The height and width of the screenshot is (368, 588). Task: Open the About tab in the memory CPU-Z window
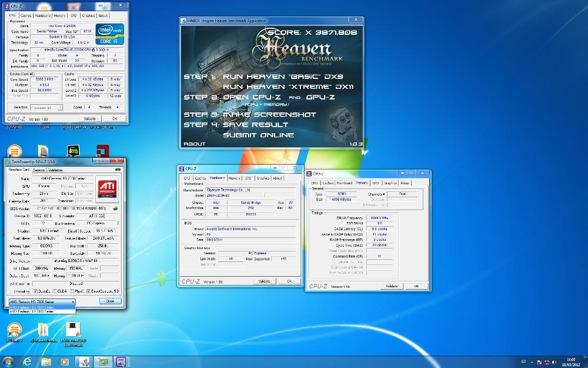[x=405, y=183]
